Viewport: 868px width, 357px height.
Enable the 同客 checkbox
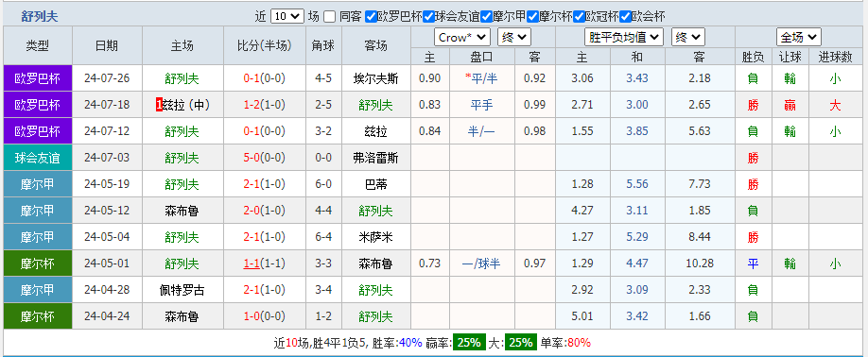[x=329, y=17]
